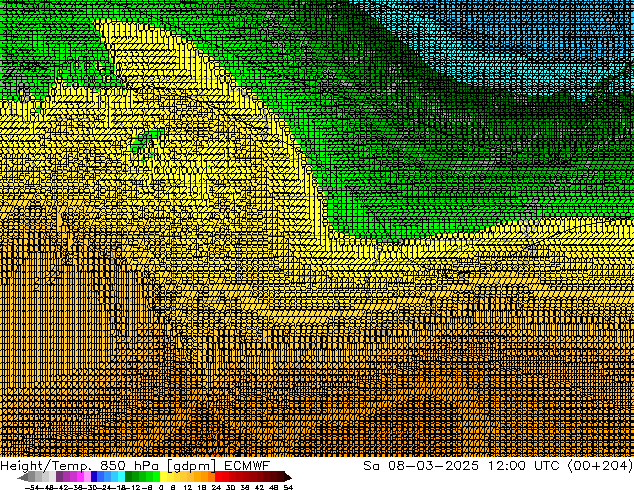Click the "Height/Temp. 850 hPa" title text
Viewport: 634px width, 490px height.
coord(80,466)
